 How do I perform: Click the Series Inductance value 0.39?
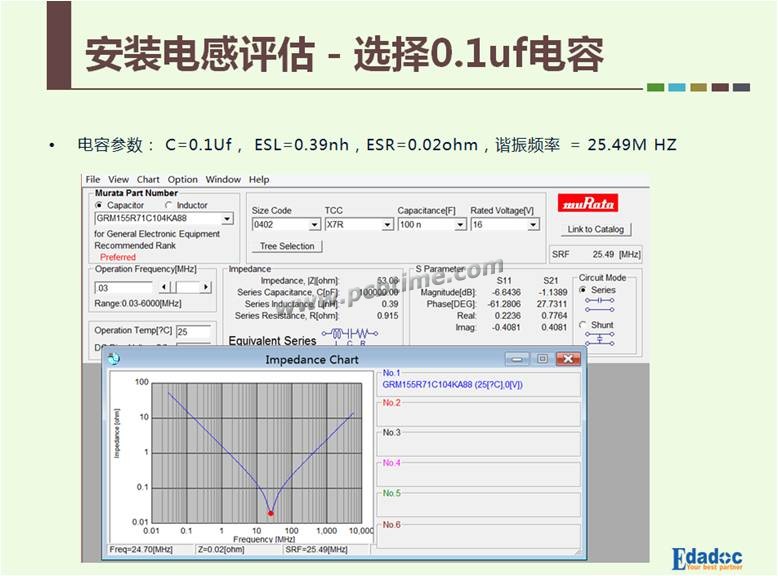390,304
